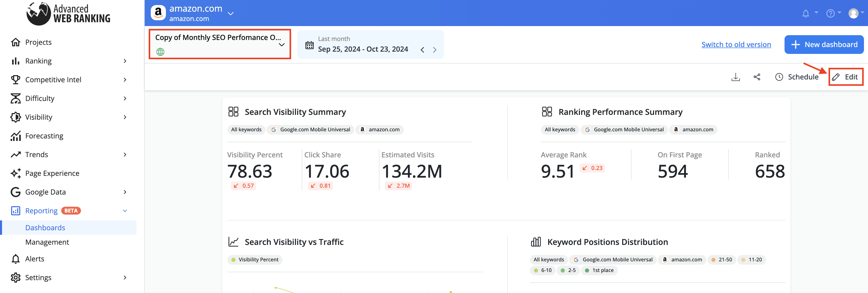Click the Difficulty icon in sidebar
This screenshot has width=868, height=293.
(x=15, y=98)
